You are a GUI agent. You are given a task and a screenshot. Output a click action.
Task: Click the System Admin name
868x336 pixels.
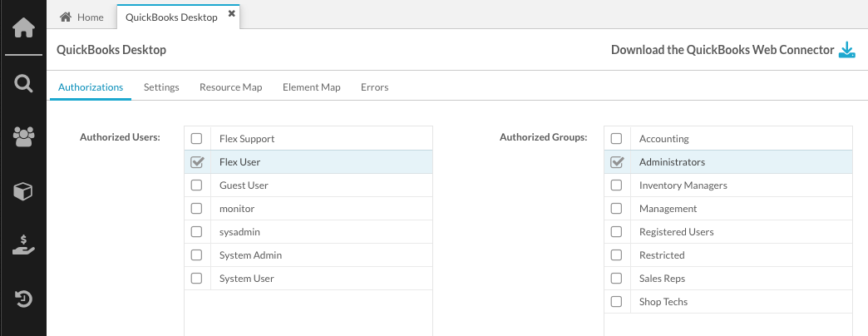pos(251,255)
